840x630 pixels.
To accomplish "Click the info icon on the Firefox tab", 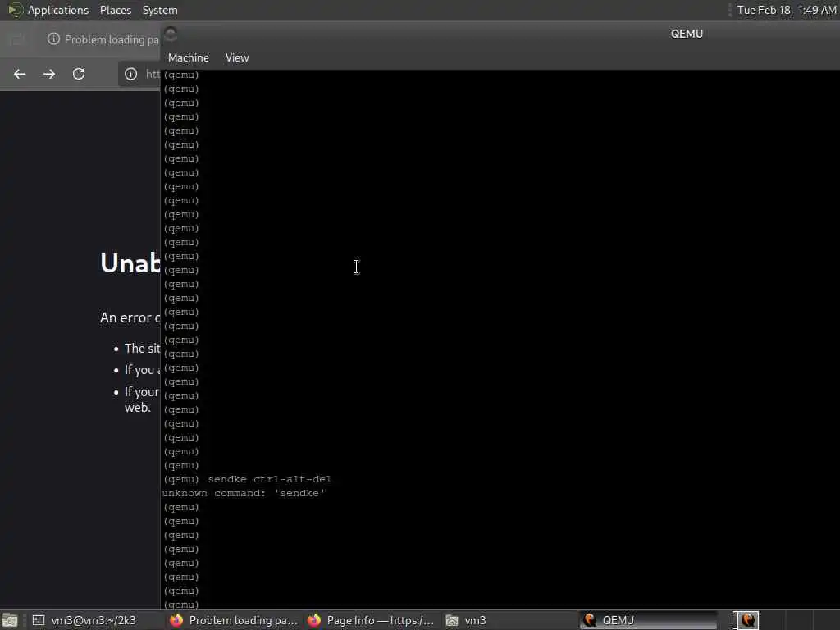I will [x=53, y=39].
